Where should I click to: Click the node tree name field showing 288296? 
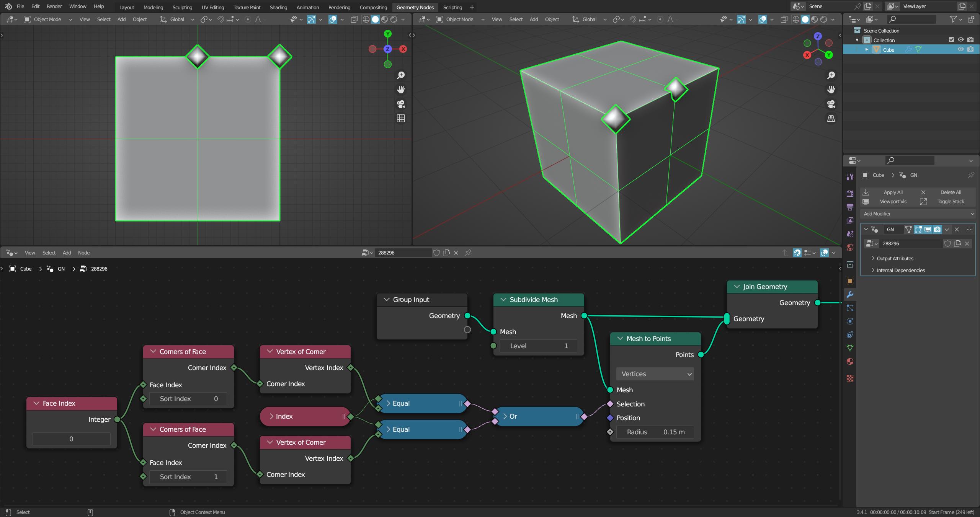coord(911,243)
